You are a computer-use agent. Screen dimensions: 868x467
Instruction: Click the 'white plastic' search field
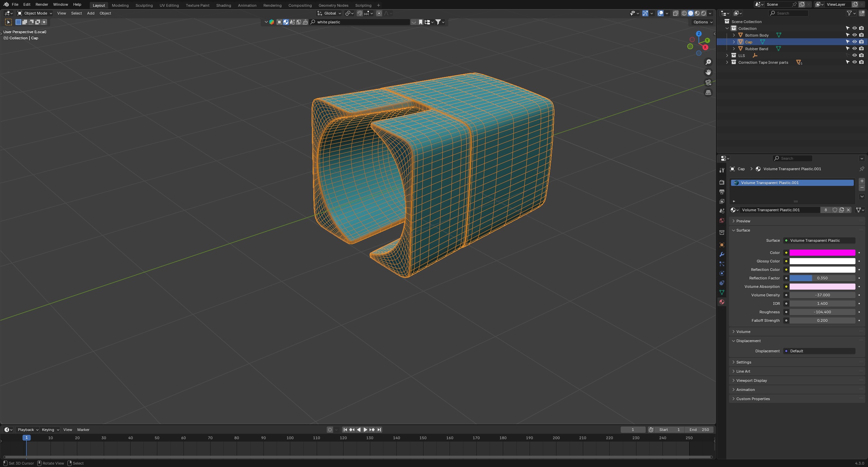tap(359, 22)
